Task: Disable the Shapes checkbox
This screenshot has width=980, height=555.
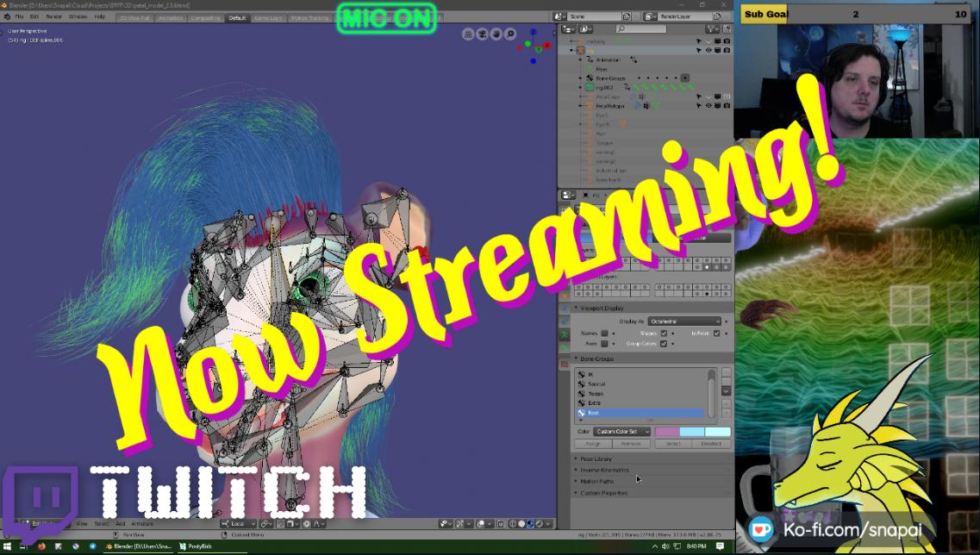Action: click(664, 334)
